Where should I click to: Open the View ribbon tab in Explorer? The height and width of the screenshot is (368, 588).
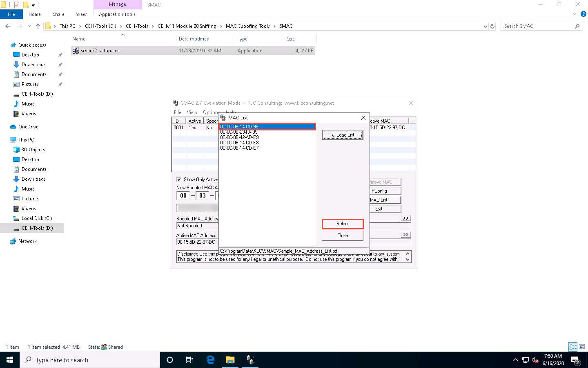(x=81, y=14)
